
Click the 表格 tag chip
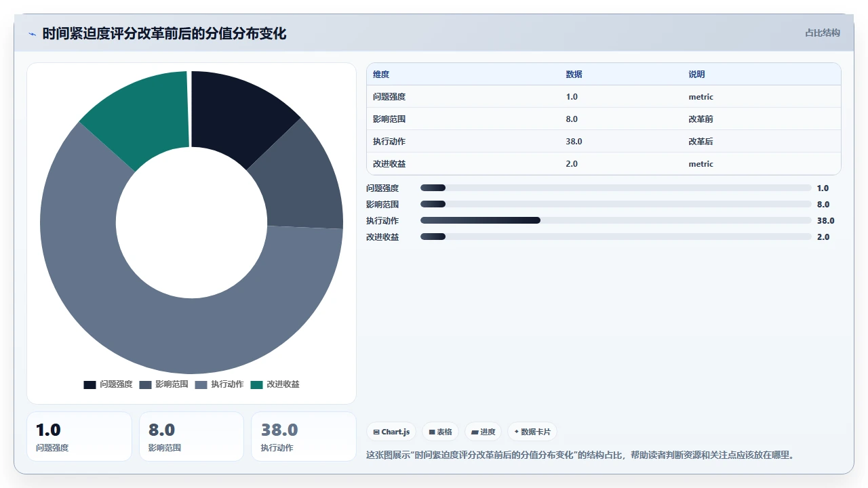point(440,432)
